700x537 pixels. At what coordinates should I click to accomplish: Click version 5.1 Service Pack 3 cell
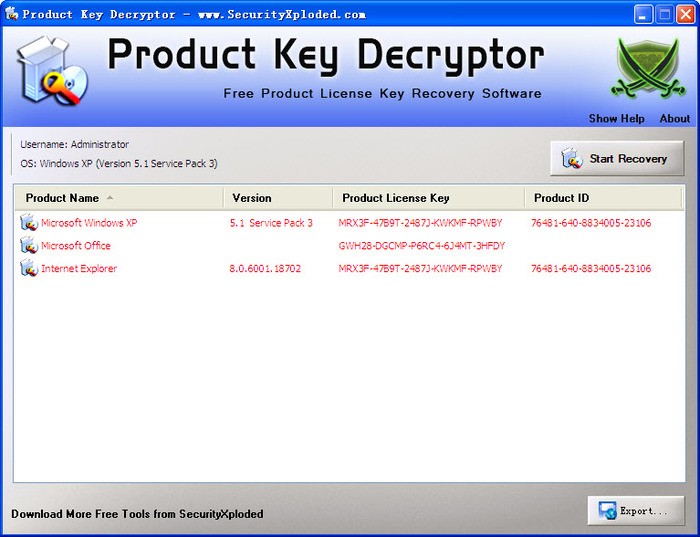click(x=271, y=223)
